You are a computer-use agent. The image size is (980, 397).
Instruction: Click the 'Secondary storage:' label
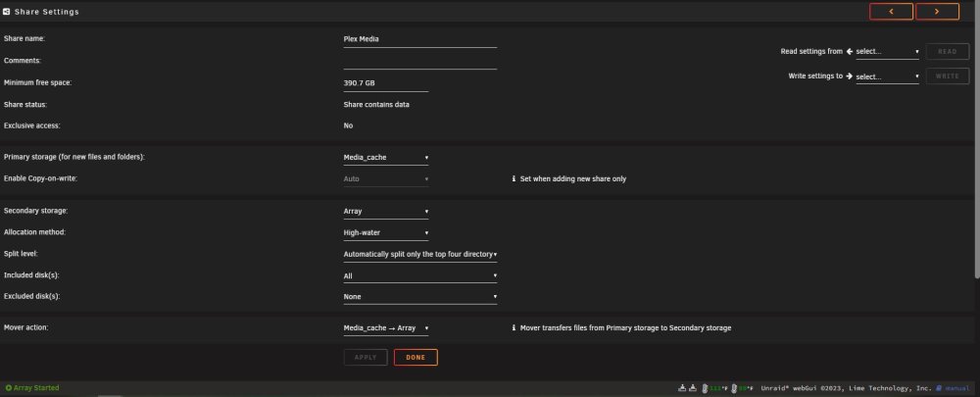35,211
